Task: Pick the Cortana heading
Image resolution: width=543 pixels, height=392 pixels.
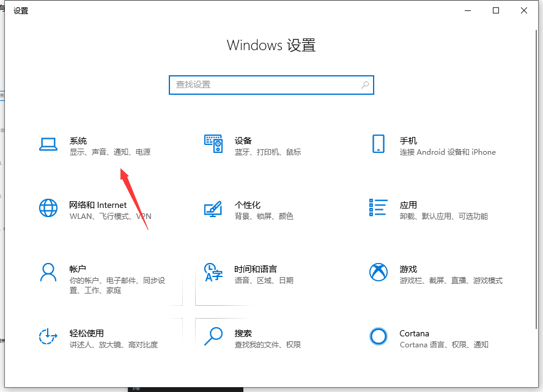Action: point(414,333)
